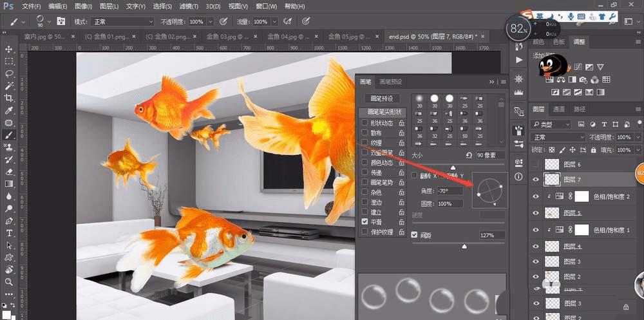Select the Brush tool in the toolbox
Image resolution: width=644 pixels, height=320 pixels.
(8, 135)
